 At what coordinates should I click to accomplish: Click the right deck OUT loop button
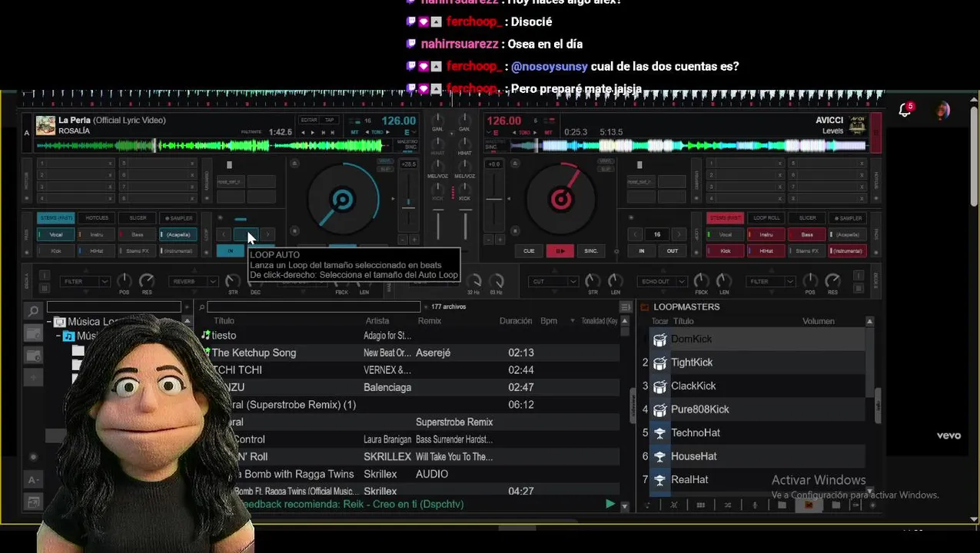coord(673,251)
